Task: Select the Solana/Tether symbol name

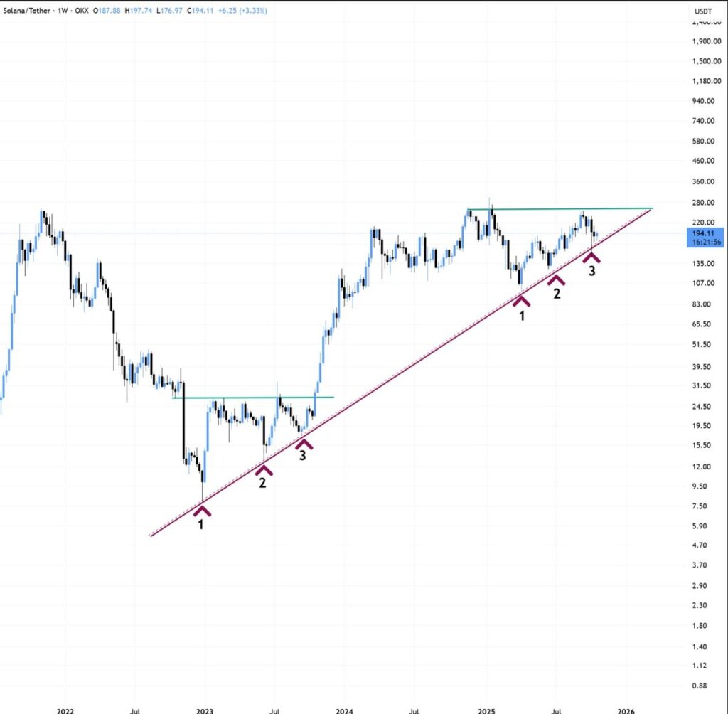Action: (27, 11)
